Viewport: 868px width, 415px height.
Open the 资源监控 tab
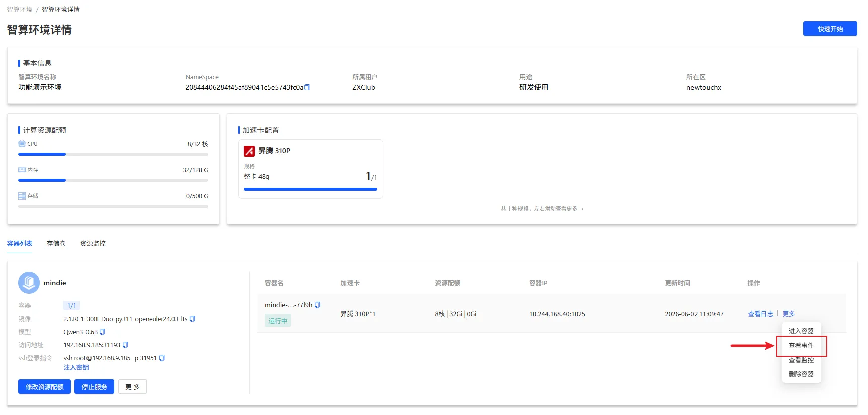pos(93,243)
